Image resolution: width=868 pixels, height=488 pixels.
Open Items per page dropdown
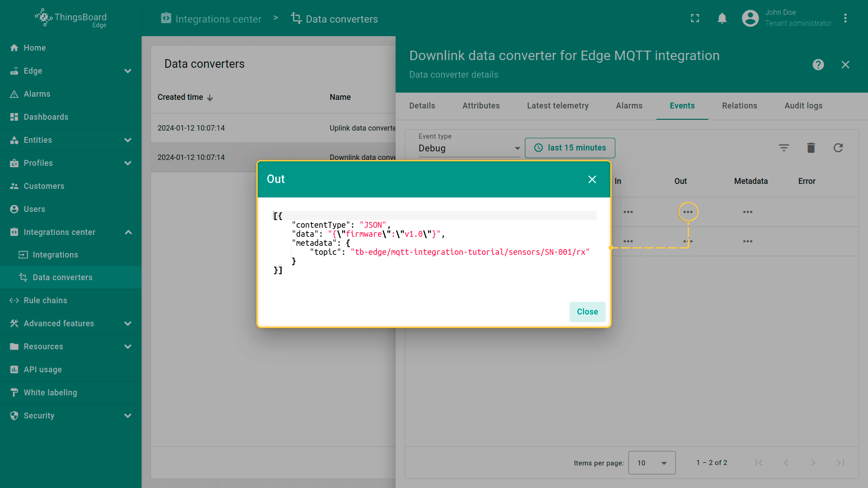pos(651,463)
